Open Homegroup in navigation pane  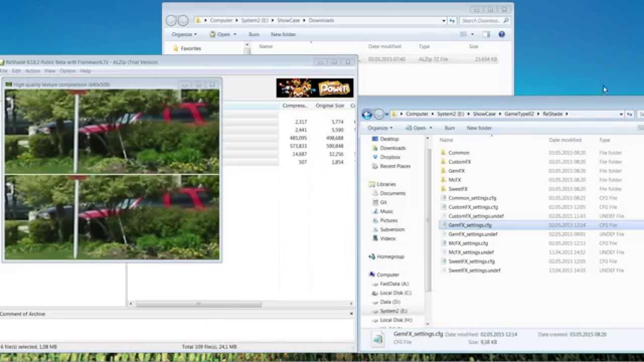[x=390, y=256]
